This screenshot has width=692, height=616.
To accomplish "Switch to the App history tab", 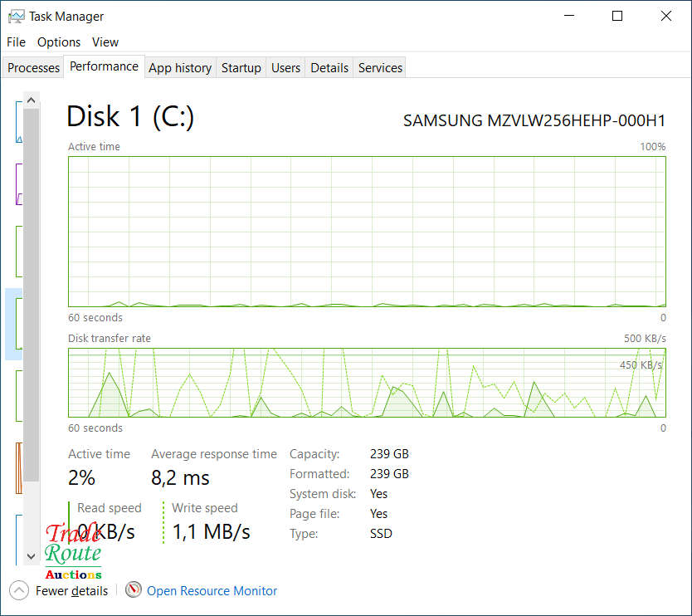I will [x=180, y=68].
